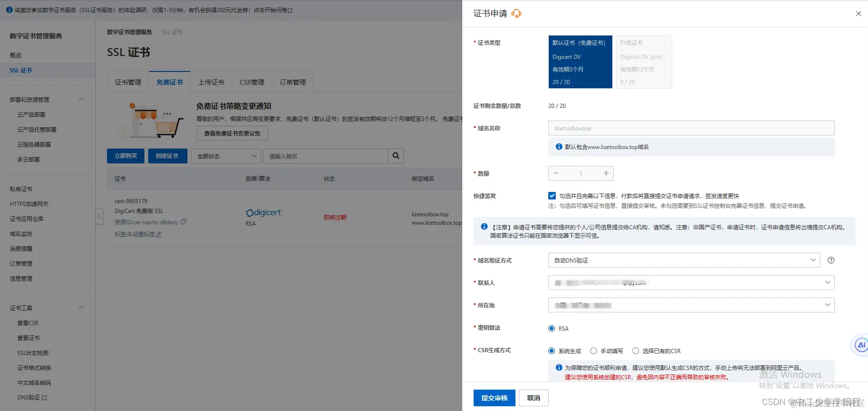Screen dimensions: 868x411
Task: Click 即将过期 status text
Action: pos(335,217)
